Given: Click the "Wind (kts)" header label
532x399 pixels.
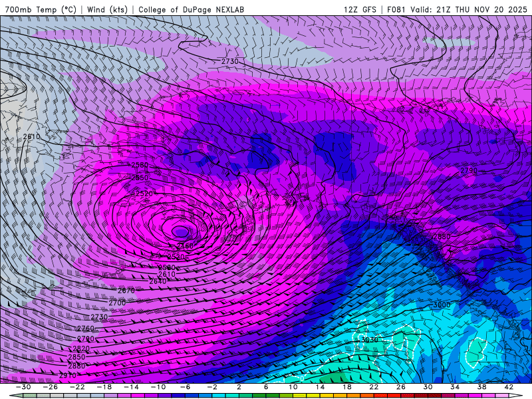Looking at the screenshot, I should point(107,9).
